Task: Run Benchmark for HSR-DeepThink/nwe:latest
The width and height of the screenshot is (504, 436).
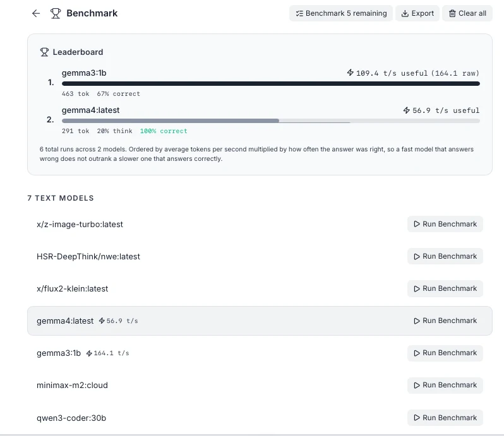Action: (x=445, y=256)
